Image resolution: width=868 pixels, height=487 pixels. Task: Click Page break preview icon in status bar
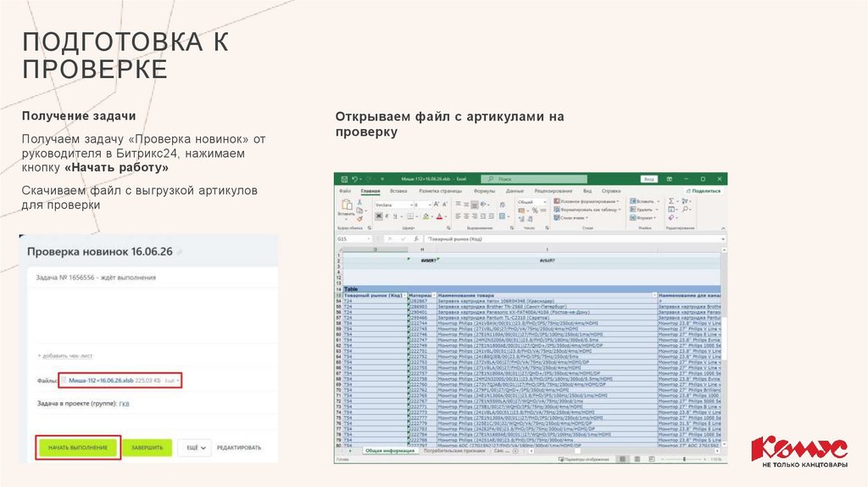(652, 459)
